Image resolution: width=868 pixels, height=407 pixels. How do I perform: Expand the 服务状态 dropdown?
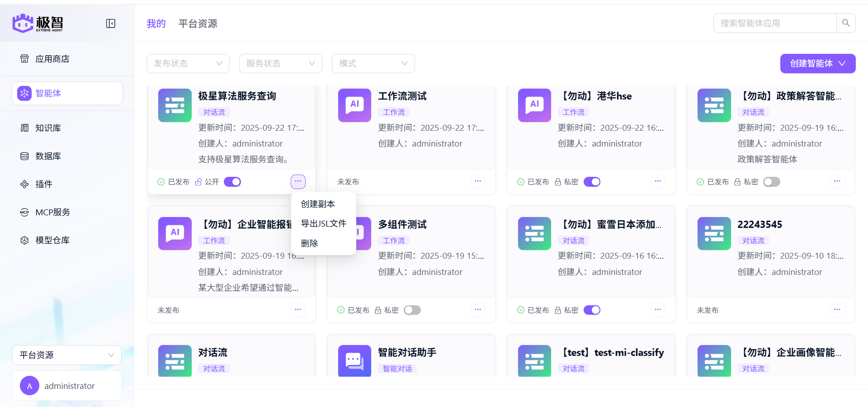coord(280,63)
